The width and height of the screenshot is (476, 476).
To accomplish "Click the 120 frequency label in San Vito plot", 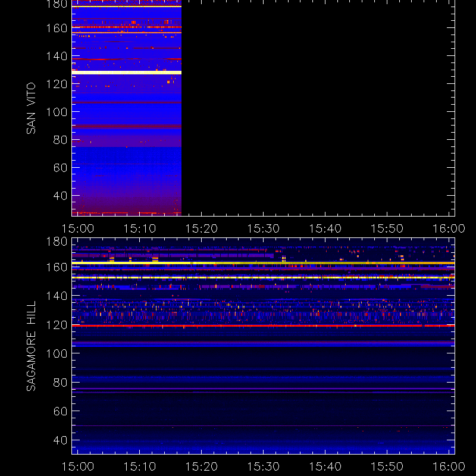I will click(x=57, y=84).
